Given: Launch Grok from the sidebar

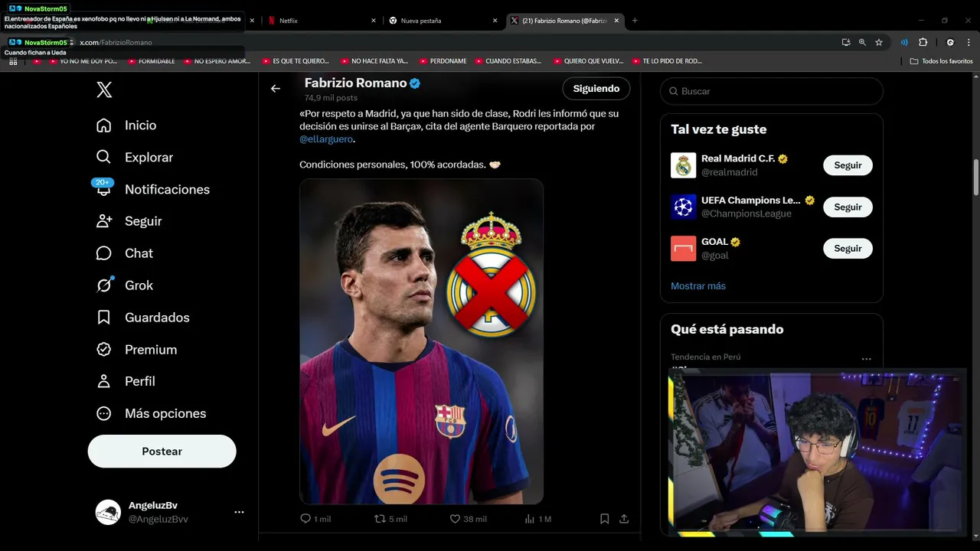Looking at the screenshot, I should 124,285.
